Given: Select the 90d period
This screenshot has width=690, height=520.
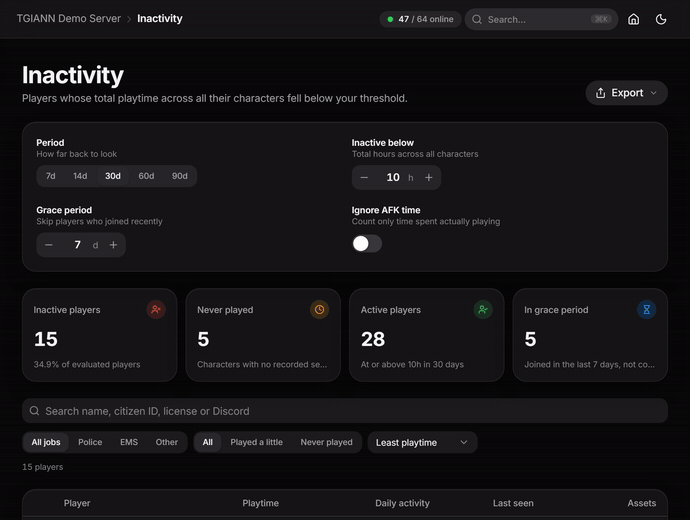Looking at the screenshot, I should 180,176.
